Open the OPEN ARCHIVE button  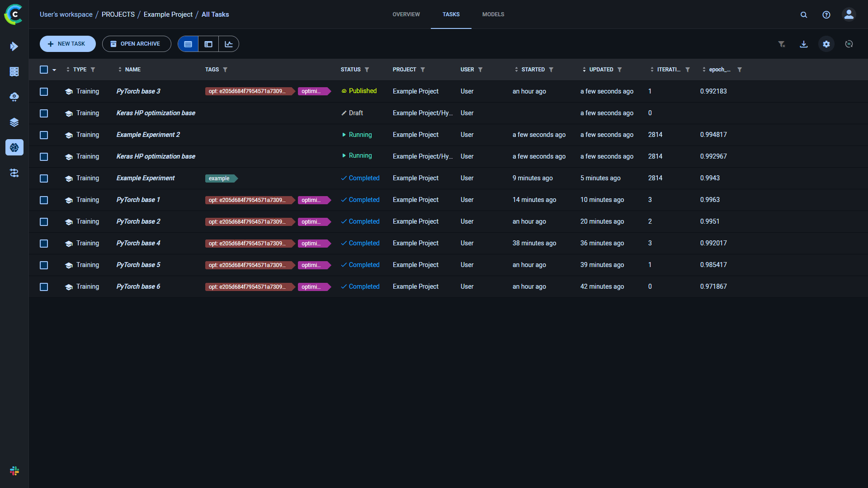coord(135,43)
